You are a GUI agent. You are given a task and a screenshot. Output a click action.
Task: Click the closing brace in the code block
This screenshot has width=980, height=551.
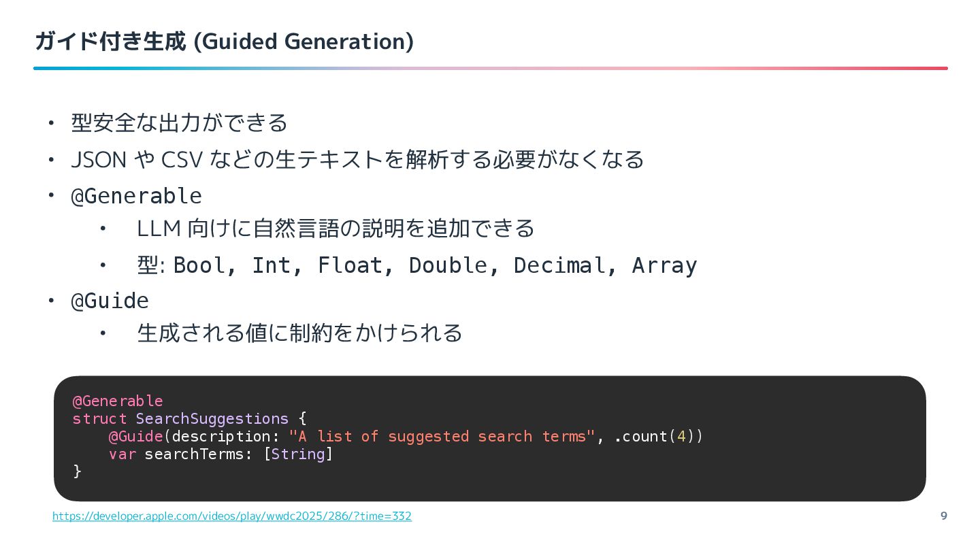77,471
